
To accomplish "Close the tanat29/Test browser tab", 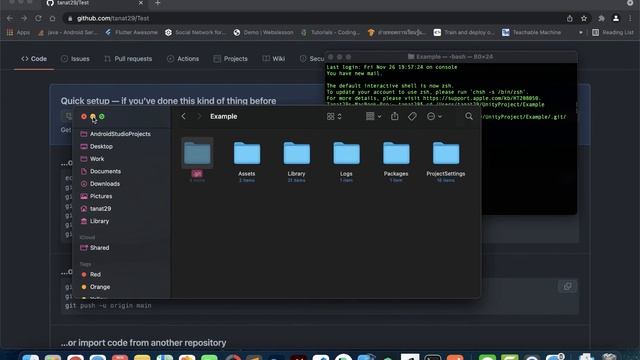I will [x=140, y=3].
